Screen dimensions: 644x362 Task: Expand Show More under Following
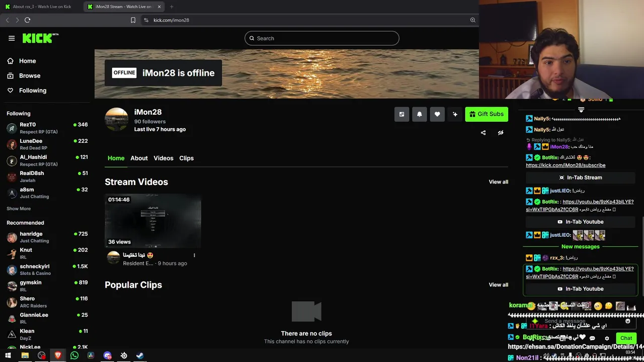pyautogui.click(x=19, y=209)
